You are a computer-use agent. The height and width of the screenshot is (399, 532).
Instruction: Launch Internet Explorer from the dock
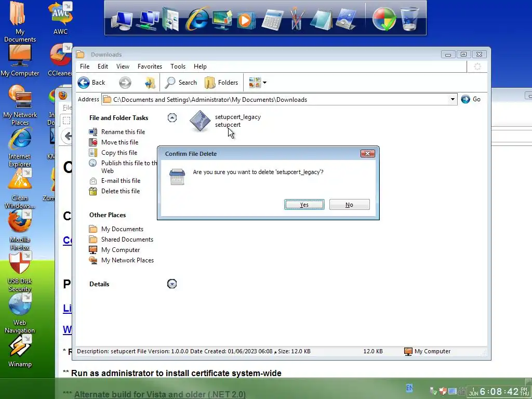197,19
